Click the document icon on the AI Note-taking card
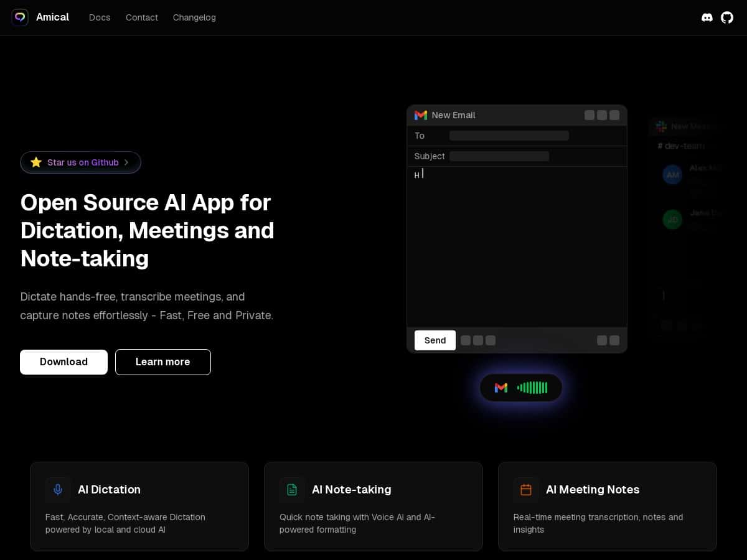 coord(292,490)
